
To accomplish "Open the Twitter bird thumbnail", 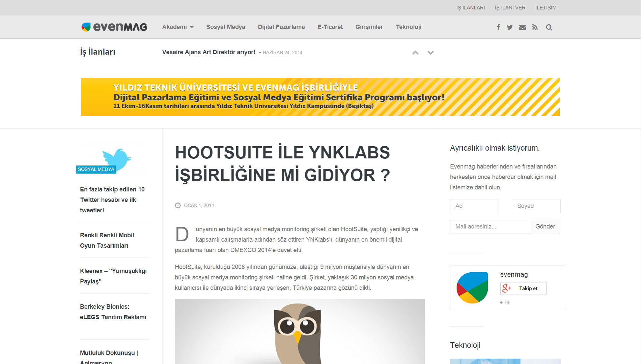I will tap(115, 159).
